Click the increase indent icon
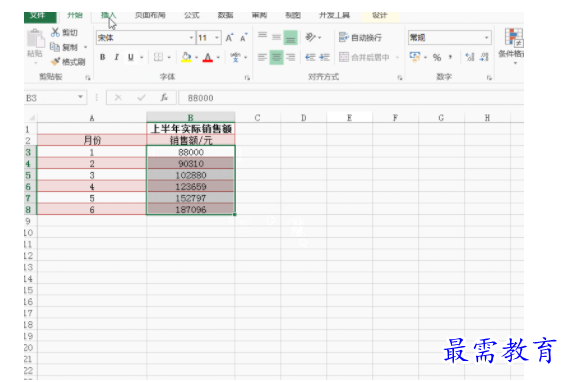Screen dimensions: 565x382 pos(324,57)
